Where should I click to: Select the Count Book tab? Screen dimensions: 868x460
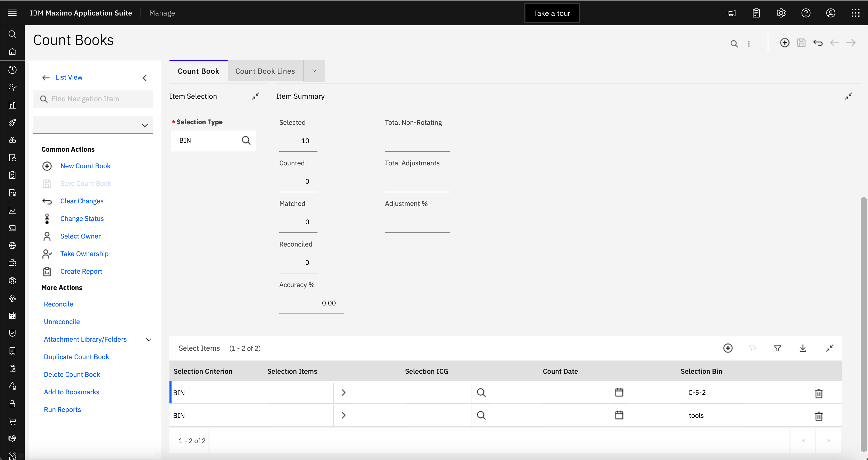198,71
